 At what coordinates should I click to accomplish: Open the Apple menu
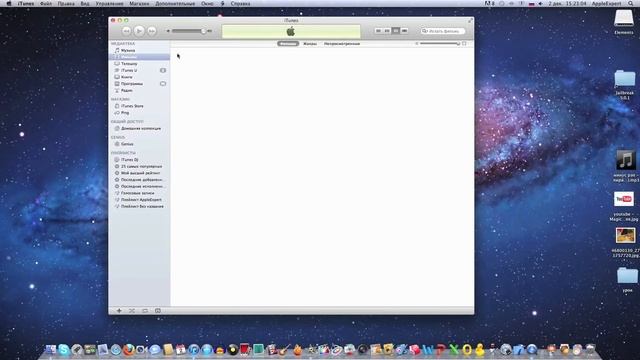pos(9,4)
